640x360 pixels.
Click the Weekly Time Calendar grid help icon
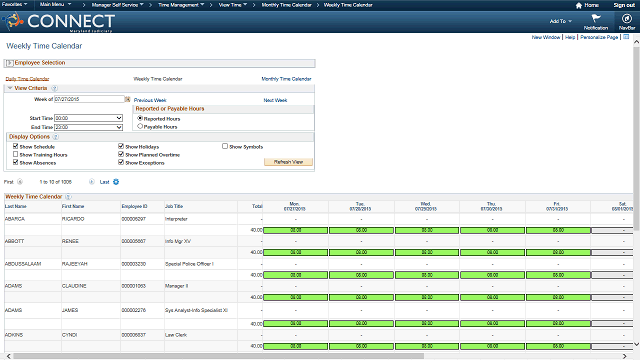69,197
